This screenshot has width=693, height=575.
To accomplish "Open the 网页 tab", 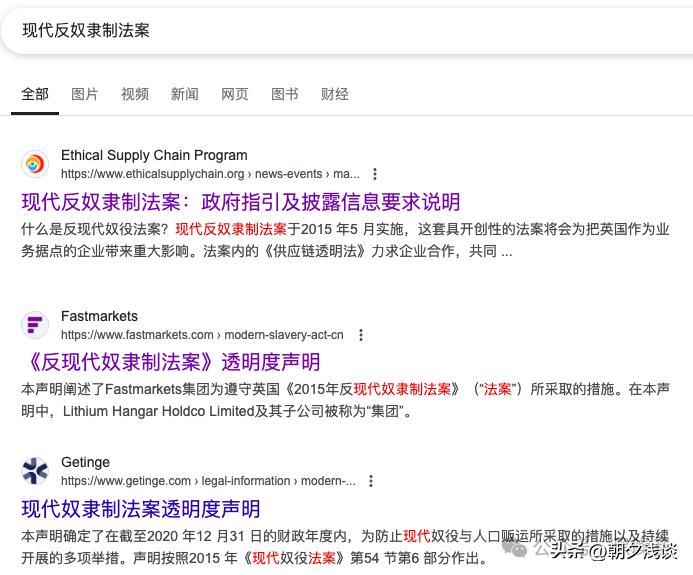I will (235, 94).
